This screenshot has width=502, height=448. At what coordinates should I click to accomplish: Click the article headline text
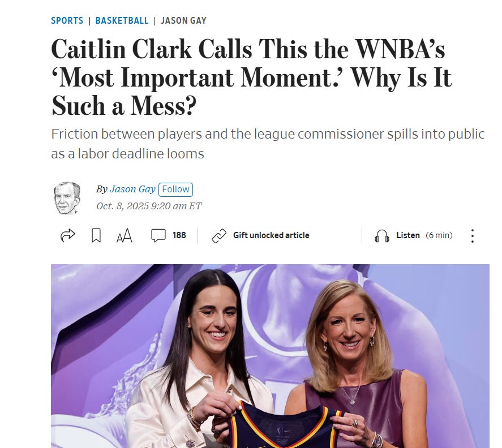coord(251,77)
